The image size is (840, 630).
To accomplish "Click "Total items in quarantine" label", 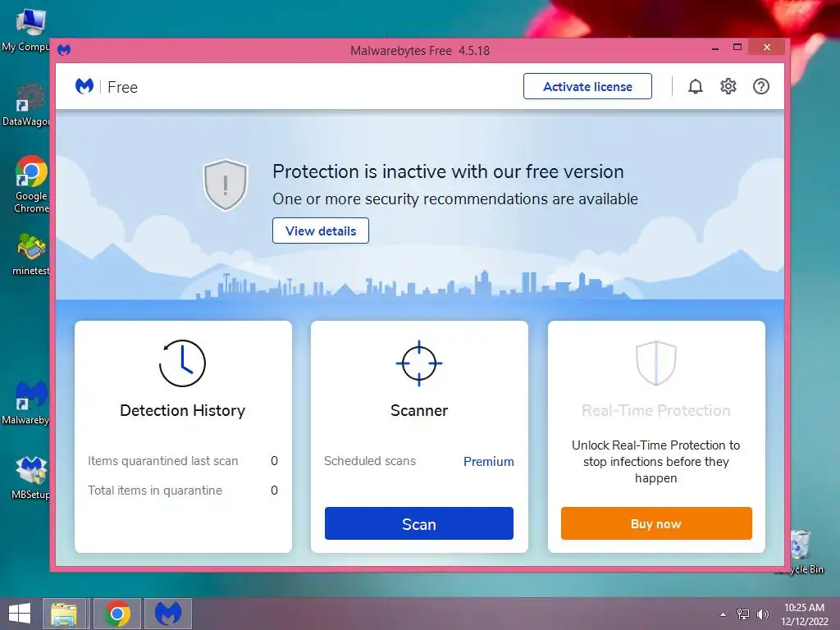I will 155,491.
